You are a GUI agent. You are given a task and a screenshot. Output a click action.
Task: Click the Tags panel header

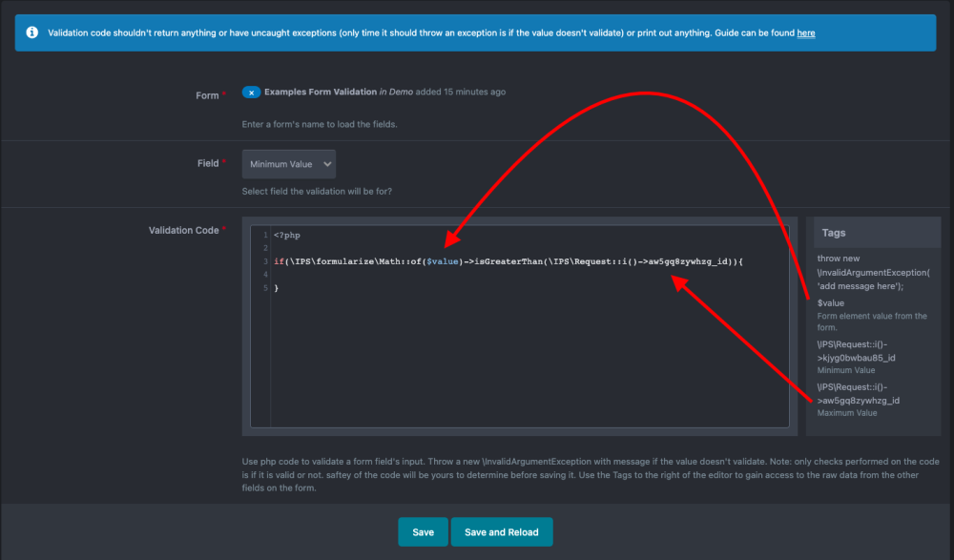point(834,233)
